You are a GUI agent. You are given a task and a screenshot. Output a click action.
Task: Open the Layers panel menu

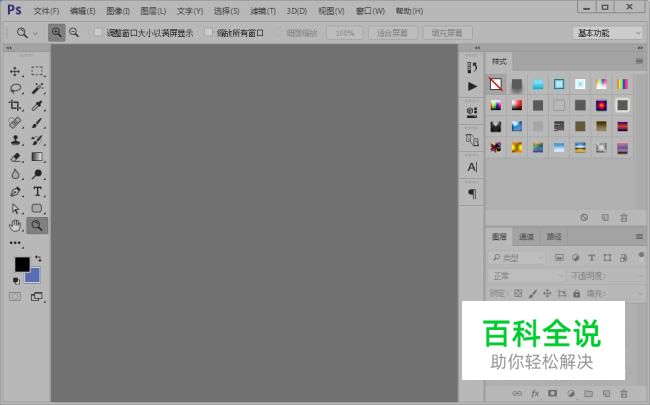point(639,236)
